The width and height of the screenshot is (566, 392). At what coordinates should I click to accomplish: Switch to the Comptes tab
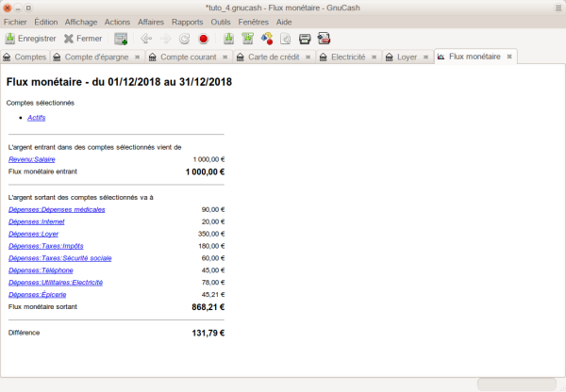(x=25, y=57)
